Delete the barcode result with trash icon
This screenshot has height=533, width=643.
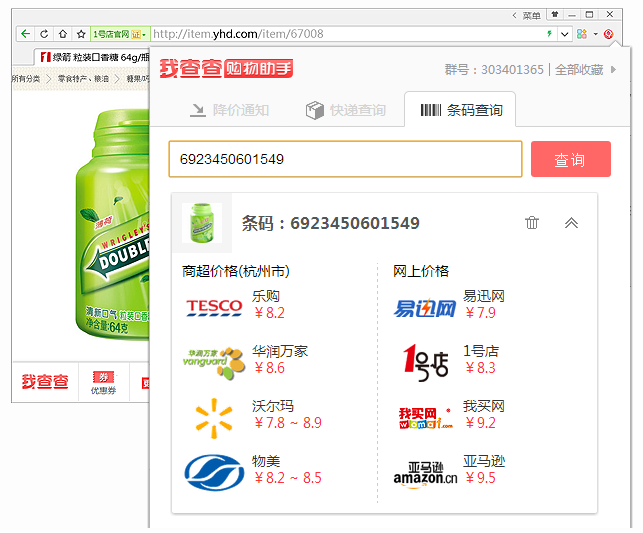click(x=532, y=223)
